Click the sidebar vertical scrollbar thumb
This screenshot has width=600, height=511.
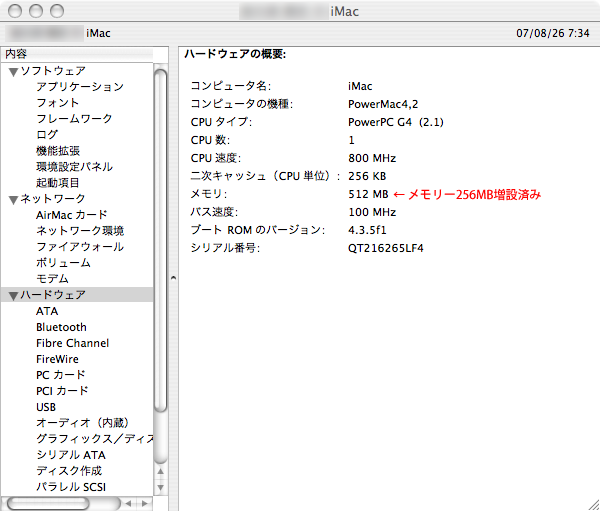click(x=160, y=241)
